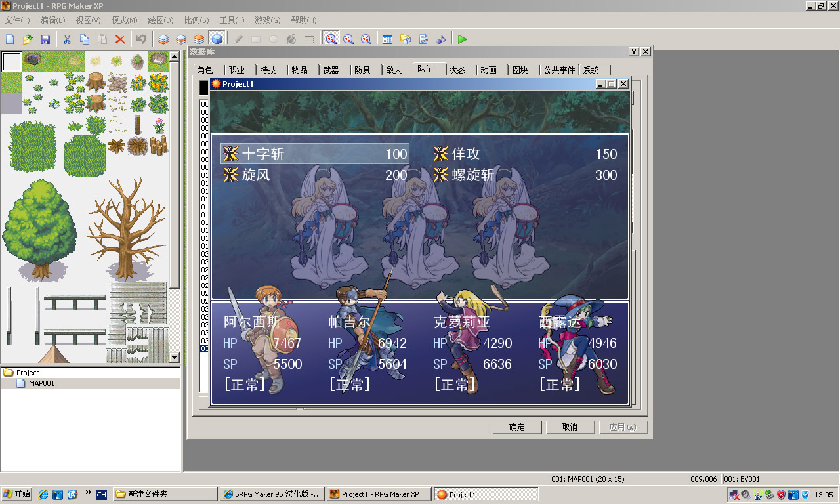Screen dimensions: 840x504
Task: Create a new project with toolbar icon
Action: point(10,39)
